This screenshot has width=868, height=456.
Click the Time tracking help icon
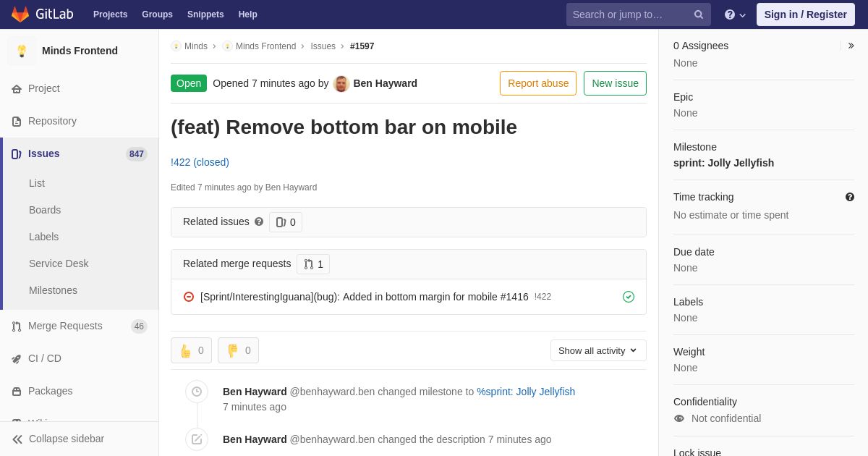point(850,197)
